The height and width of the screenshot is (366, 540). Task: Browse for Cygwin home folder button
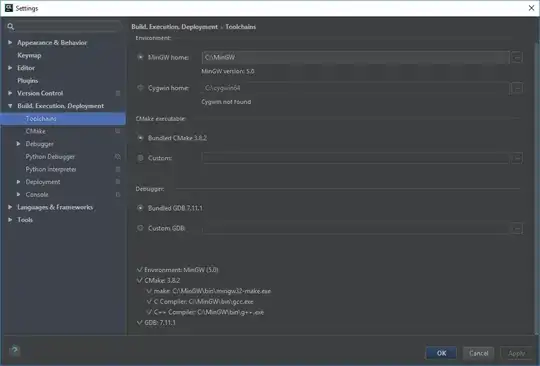coord(517,88)
